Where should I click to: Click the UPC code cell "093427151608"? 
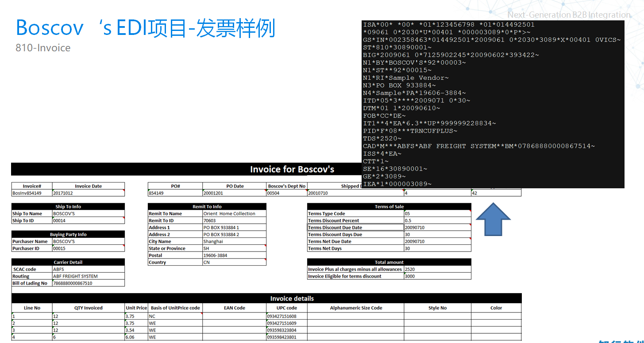click(x=287, y=316)
